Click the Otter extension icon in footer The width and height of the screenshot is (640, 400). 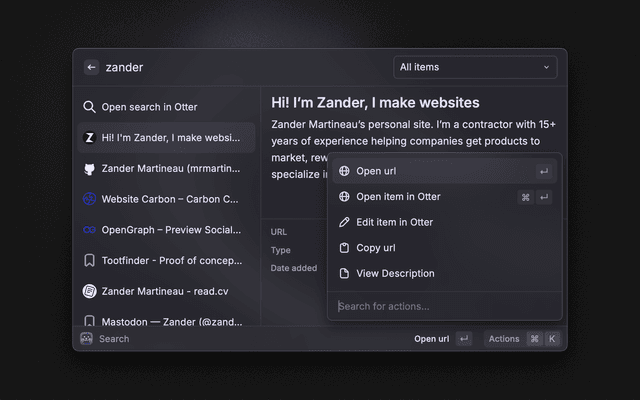click(x=86, y=339)
